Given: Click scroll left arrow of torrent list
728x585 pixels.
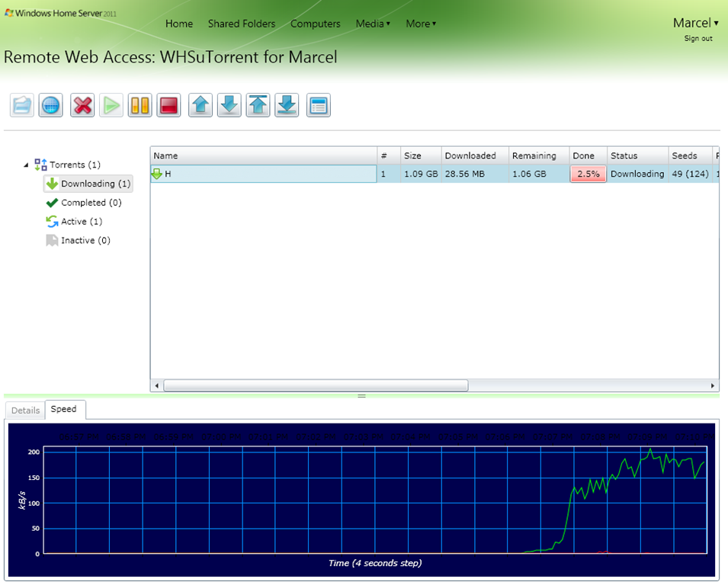Looking at the screenshot, I should click(157, 385).
